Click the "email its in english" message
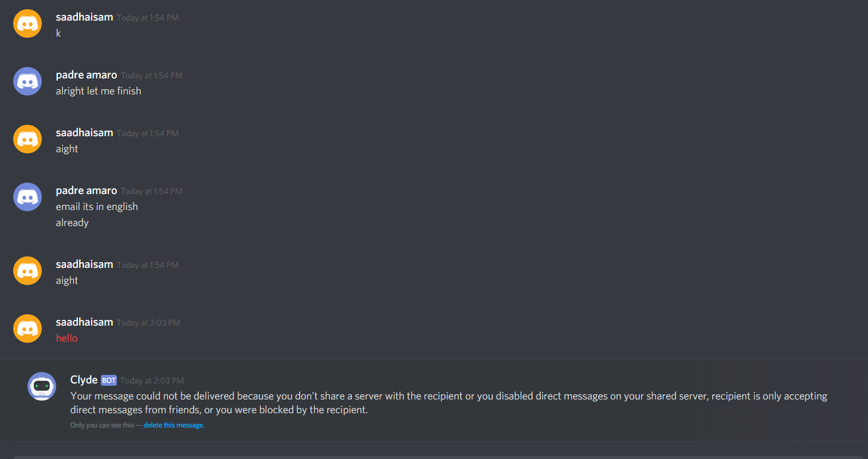868x459 pixels. pyautogui.click(x=97, y=207)
